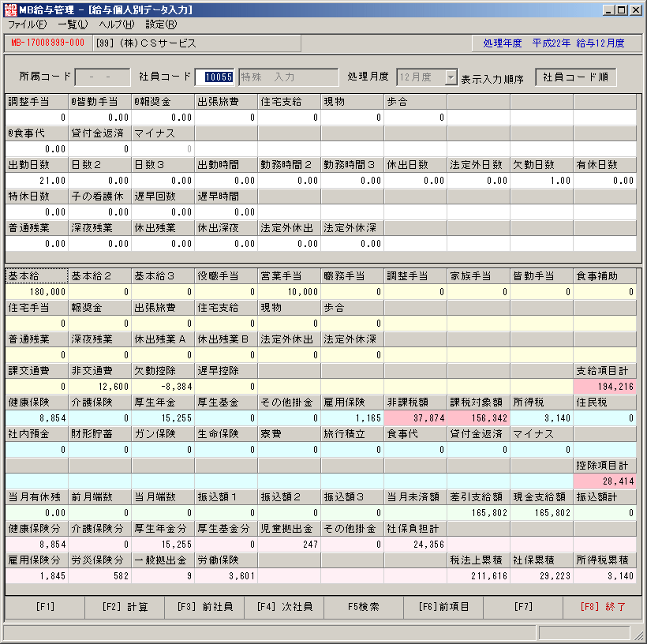The image size is (647, 644).
Task: Click the 差引支給額 value 165,802
Action: tap(479, 513)
